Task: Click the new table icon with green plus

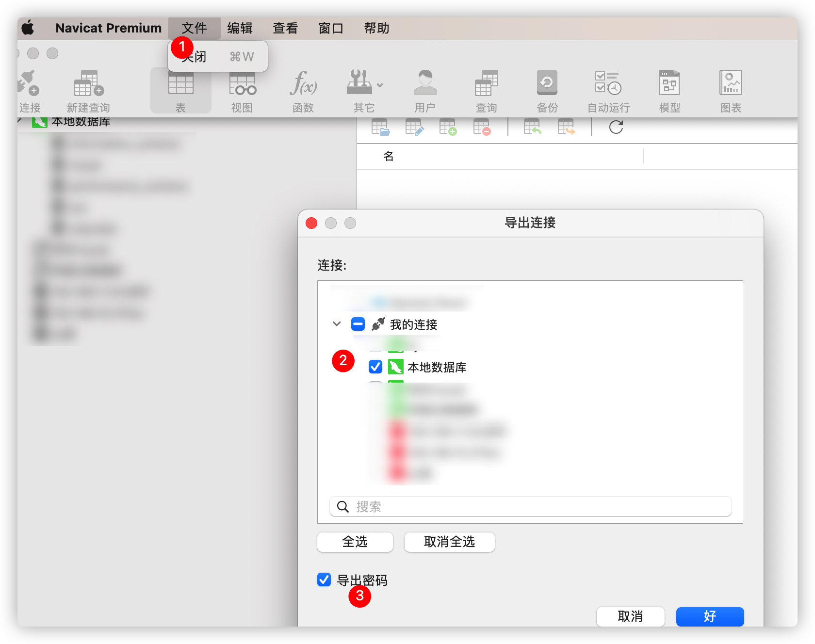Action: pos(448,128)
